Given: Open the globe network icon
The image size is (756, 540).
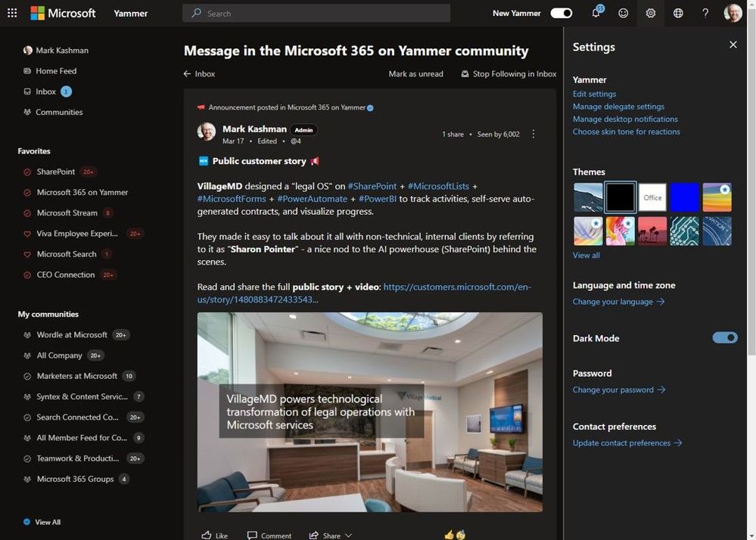Looking at the screenshot, I should click(678, 13).
